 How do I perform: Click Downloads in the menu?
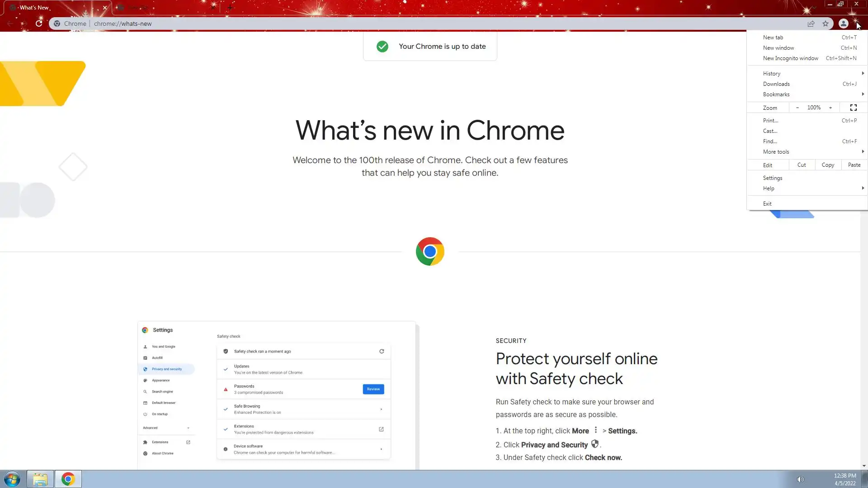click(x=776, y=84)
